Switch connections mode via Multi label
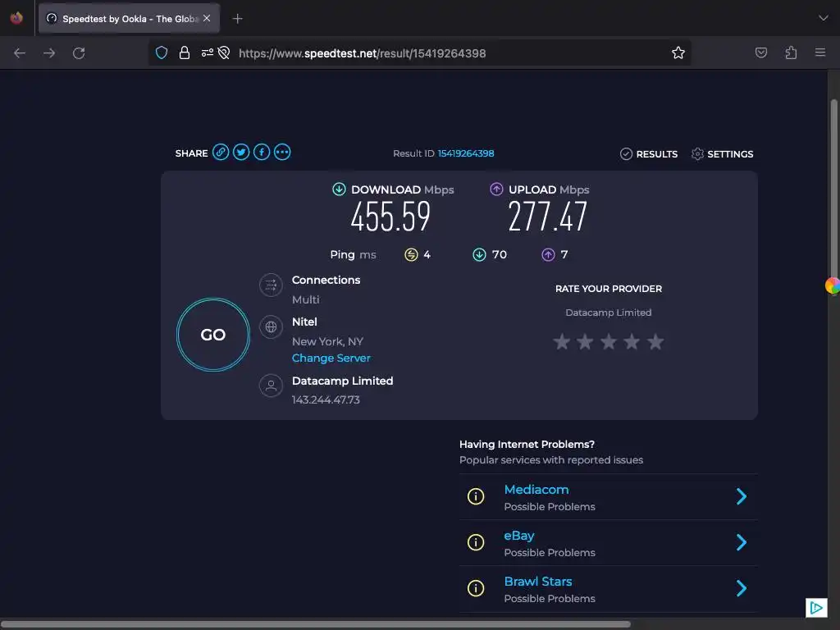840x630 pixels. [306, 299]
